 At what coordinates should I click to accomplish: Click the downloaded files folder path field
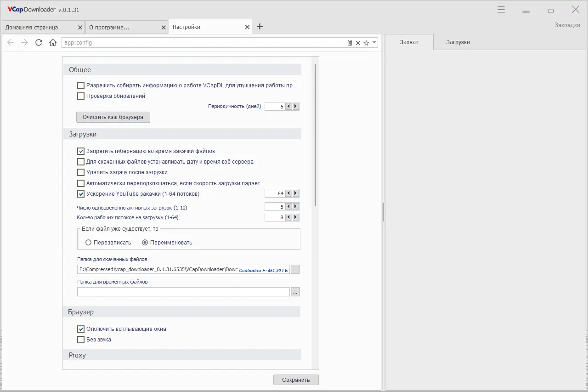(183, 270)
